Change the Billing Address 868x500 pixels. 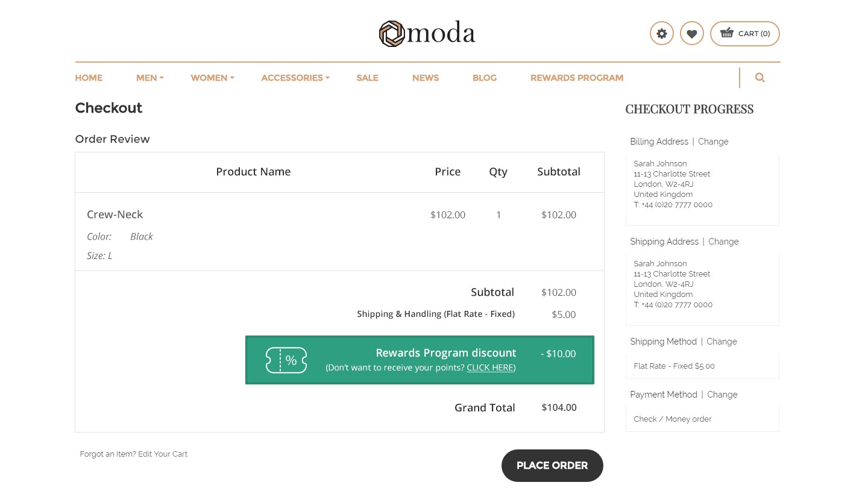(x=713, y=142)
